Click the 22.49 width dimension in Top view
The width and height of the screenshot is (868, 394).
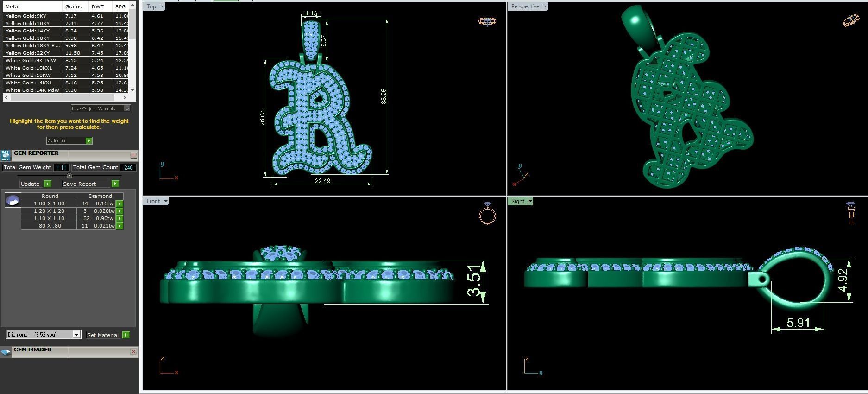[322, 181]
